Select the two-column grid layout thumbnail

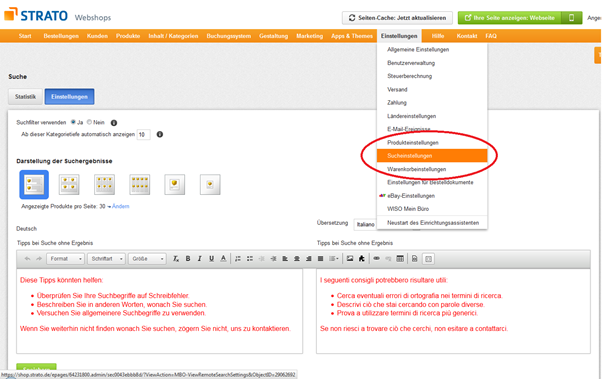(69, 184)
